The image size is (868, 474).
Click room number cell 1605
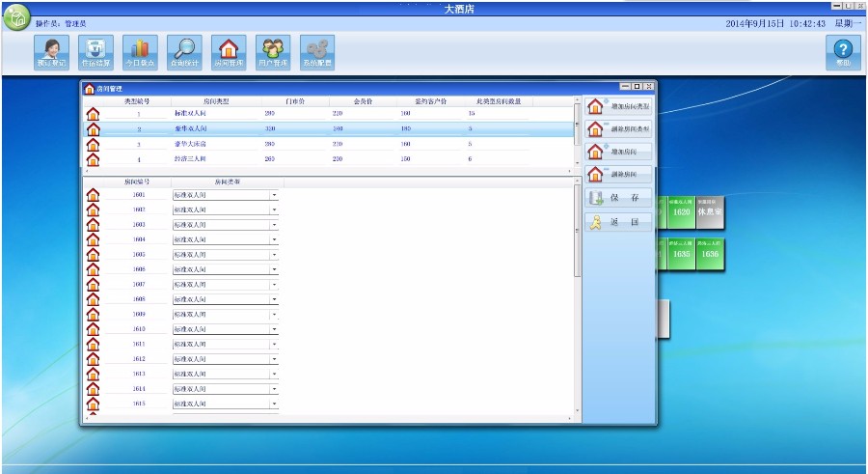click(138, 255)
